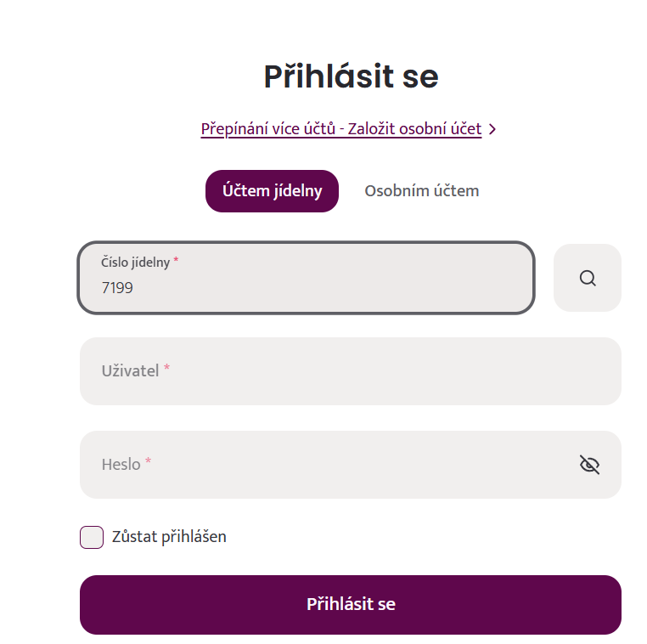Click the magnifier search icon for canteen number
The height and width of the screenshot is (644, 647).
[x=588, y=278]
